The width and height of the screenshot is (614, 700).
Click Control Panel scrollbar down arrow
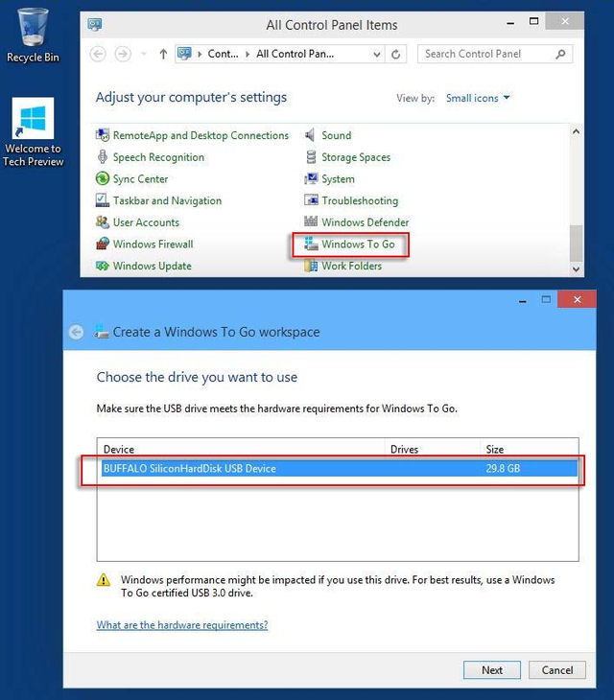click(x=576, y=269)
